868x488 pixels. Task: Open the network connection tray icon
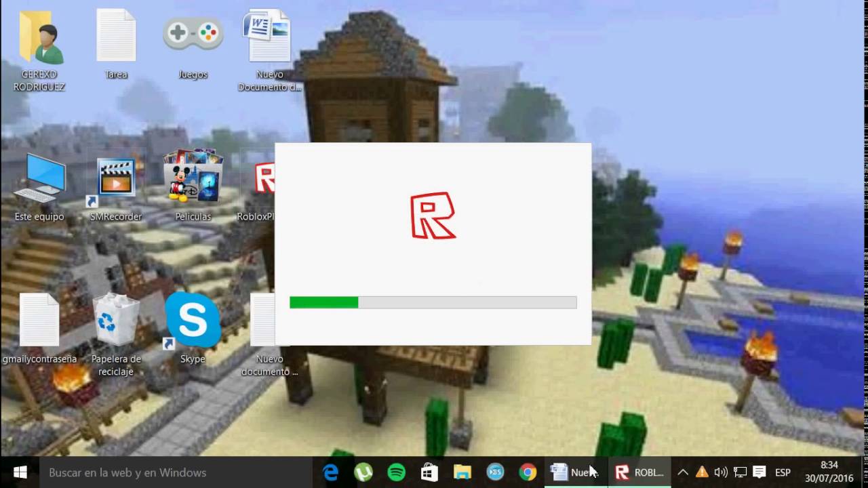[x=740, y=472]
